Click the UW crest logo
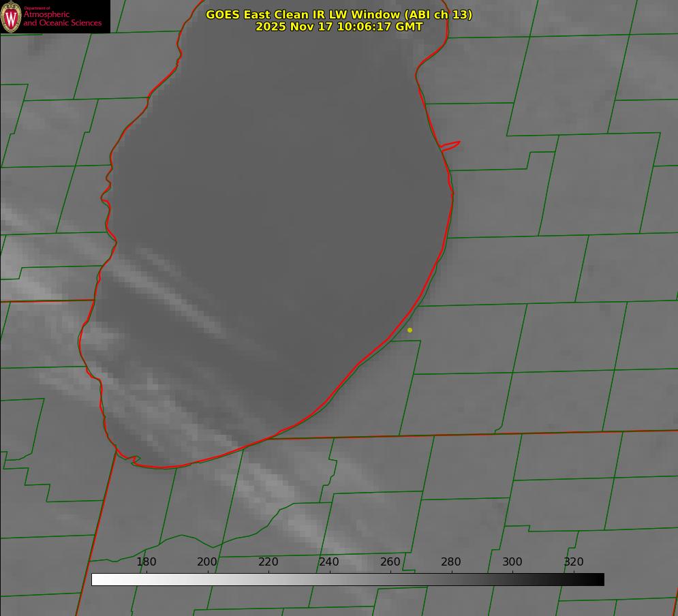The height and width of the screenshot is (616, 678). point(12,16)
